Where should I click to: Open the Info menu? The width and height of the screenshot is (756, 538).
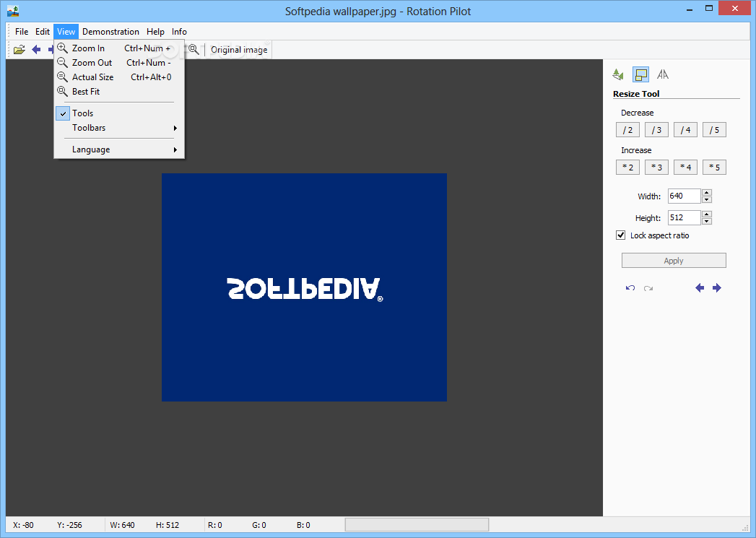(x=179, y=31)
